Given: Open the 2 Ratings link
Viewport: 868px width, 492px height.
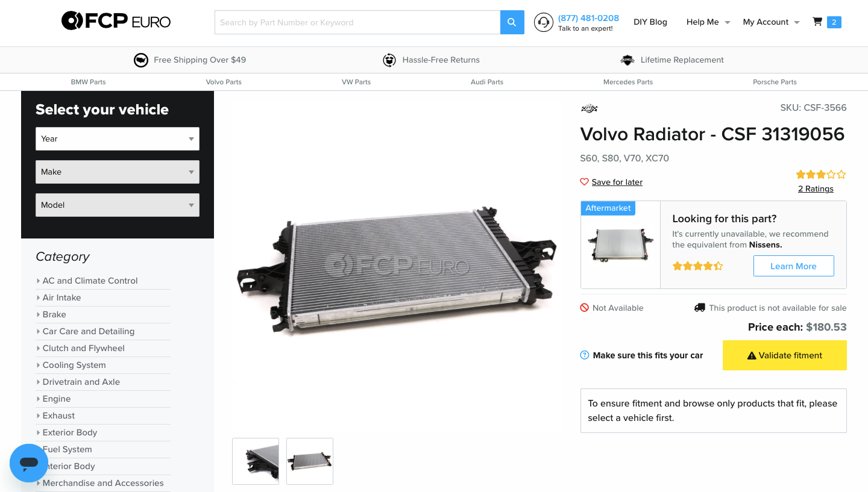Looking at the screenshot, I should pos(816,188).
